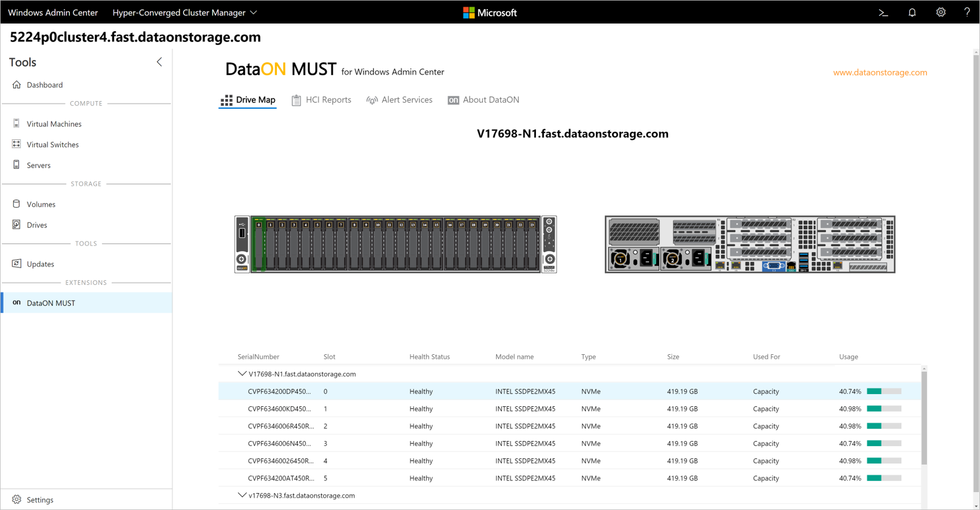Viewport: 980px width, 510px height.
Task: Collapse the Tools sidebar panel
Action: pos(159,62)
